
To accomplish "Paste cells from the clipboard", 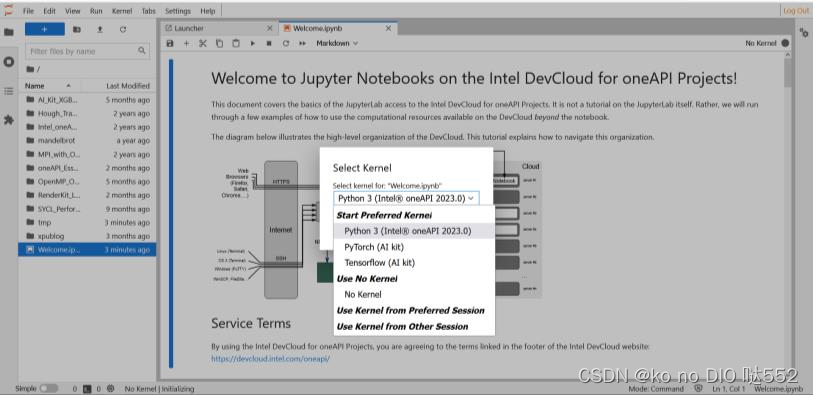I will pos(236,44).
